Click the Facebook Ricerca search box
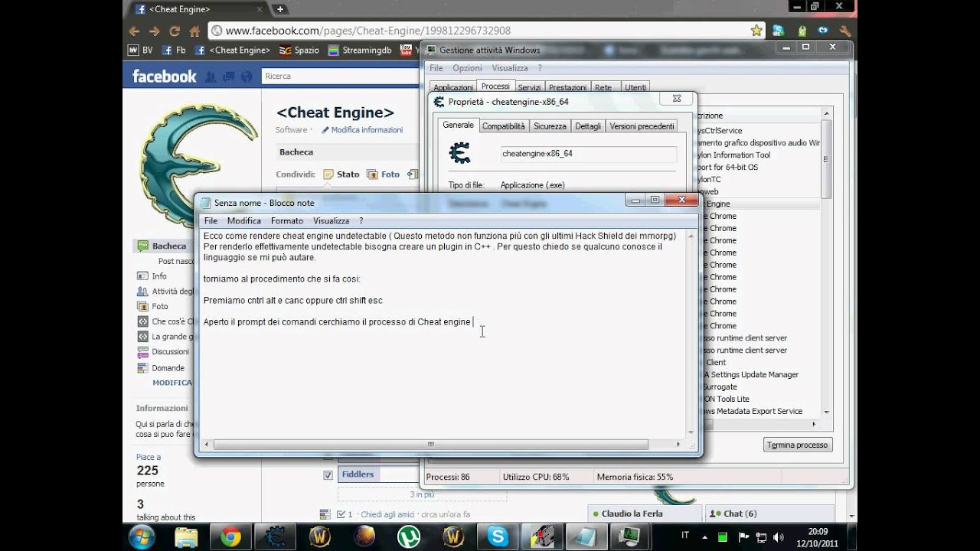Viewport: 980px width, 551px height. coord(341,76)
